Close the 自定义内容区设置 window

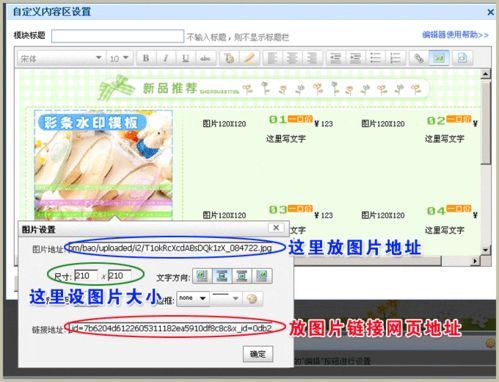(x=490, y=12)
